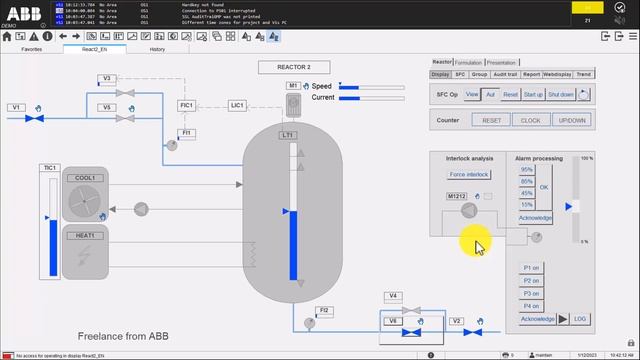Toggle the 15% alarm limit
This screenshot has width=640, height=360.
(527, 204)
